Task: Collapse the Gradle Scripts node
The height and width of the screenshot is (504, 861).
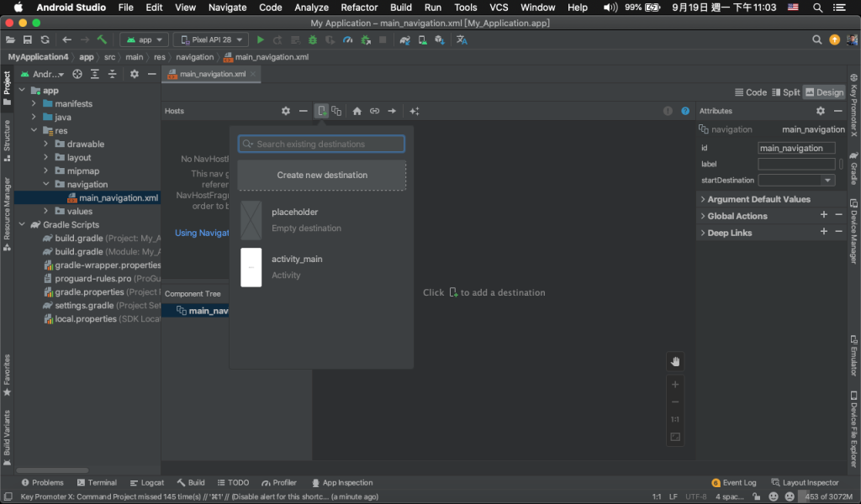Action: (22, 224)
